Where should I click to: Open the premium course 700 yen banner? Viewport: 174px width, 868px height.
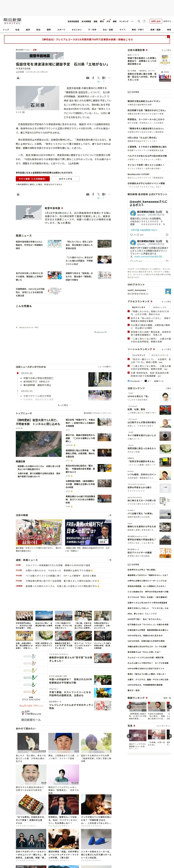(x=87, y=39)
